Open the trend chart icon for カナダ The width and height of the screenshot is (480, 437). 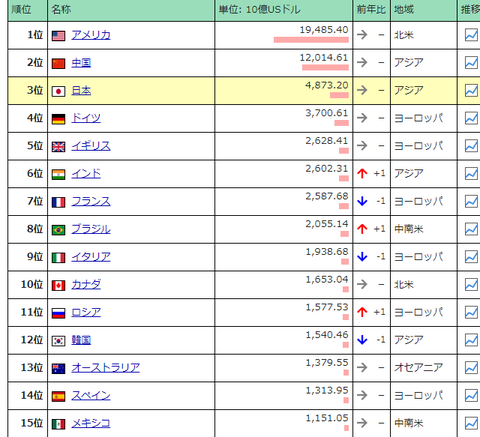(x=471, y=284)
